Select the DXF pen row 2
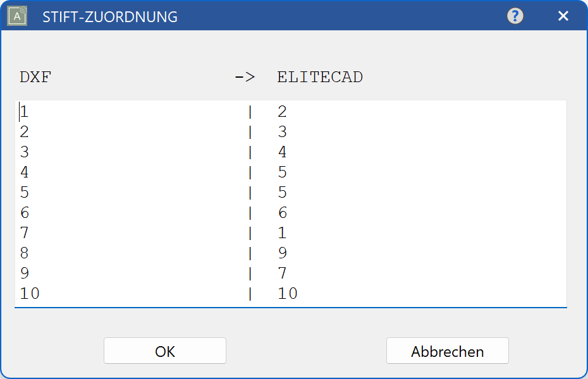The height and width of the screenshot is (379, 588). point(126,131)
